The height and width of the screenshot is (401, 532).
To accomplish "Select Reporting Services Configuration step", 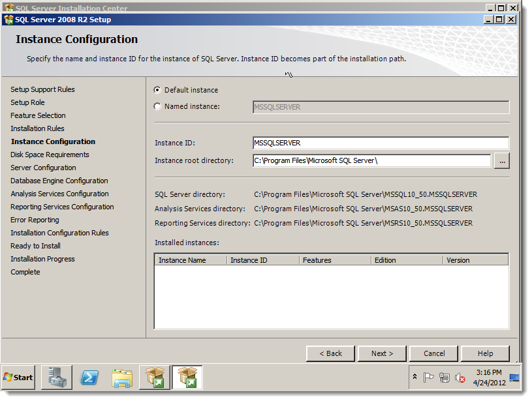I will (x=63, y=207).
